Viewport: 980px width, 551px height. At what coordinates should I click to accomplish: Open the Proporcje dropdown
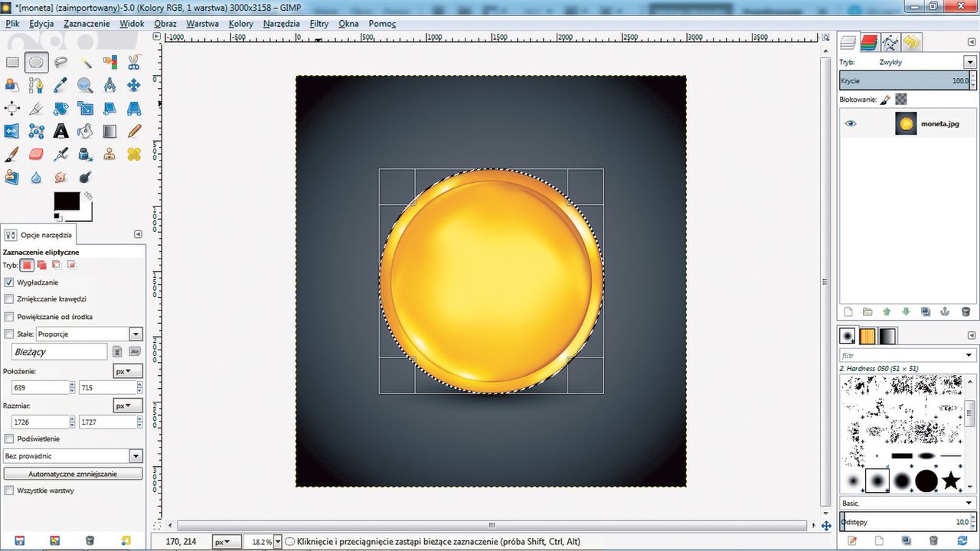(90, 334)
